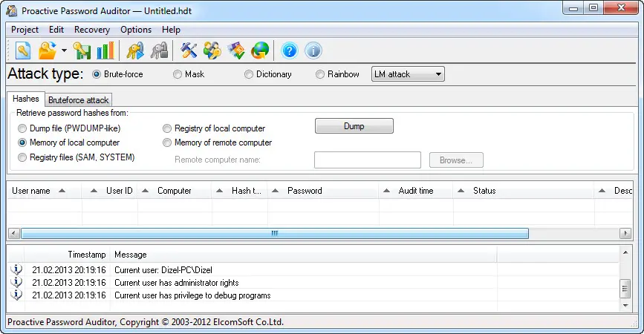The width and height of the screenshot is (644, 334).
Task: Sort by Audit time column header
Action: coord(416,191)
